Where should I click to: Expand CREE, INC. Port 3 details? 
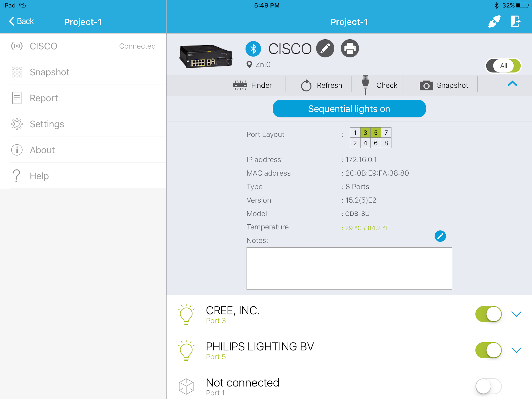(516, 314)
